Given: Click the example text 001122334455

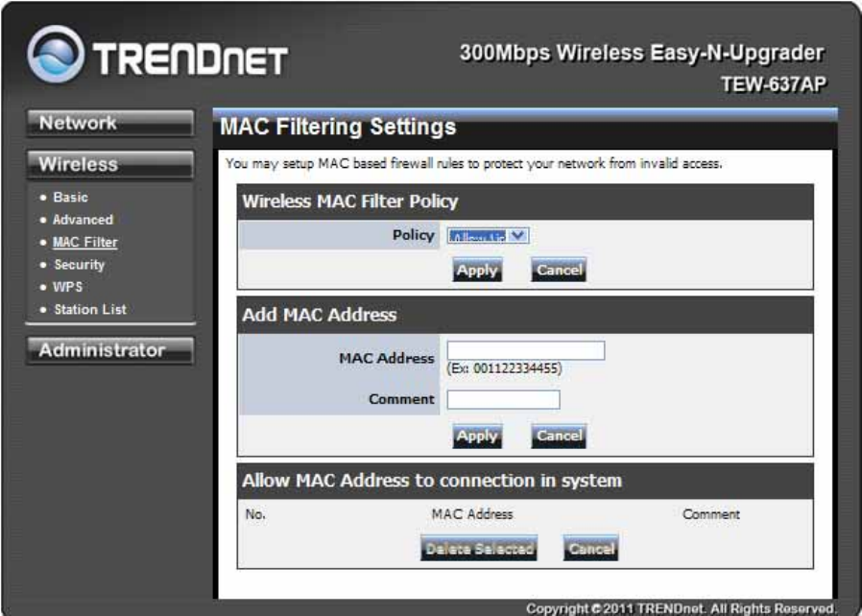Looking at the screenshot, I should point(515,368).
